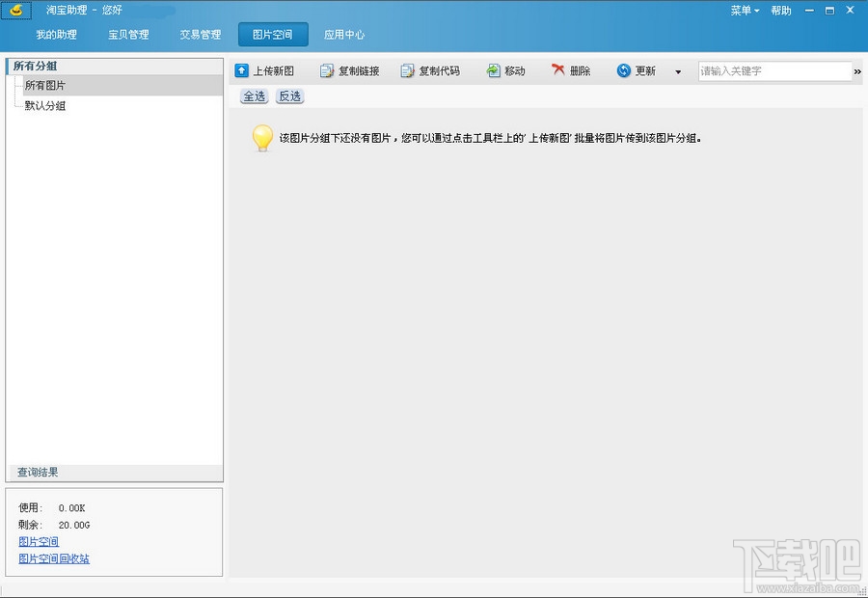
Task: Click the 淘宝助理 - 您好 window title
Action: click(x=84, y=10)
